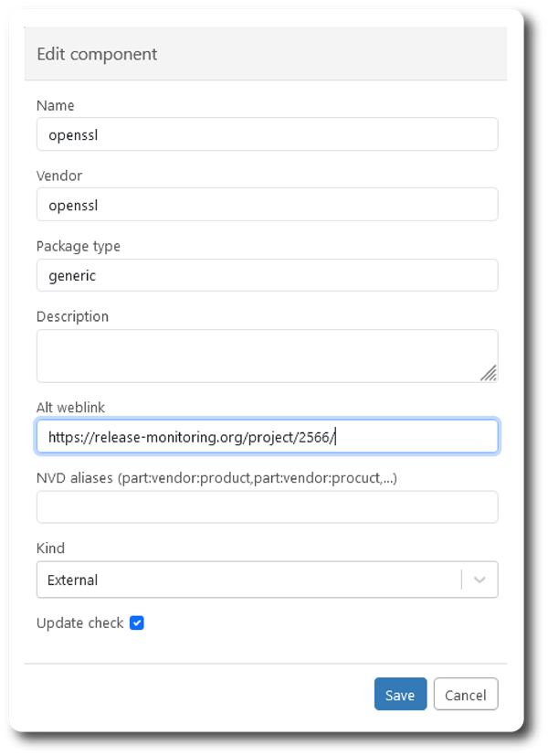Click inside the empty Description textarea
This screenshot has height=756, width=548.
(x=268, y=356)
